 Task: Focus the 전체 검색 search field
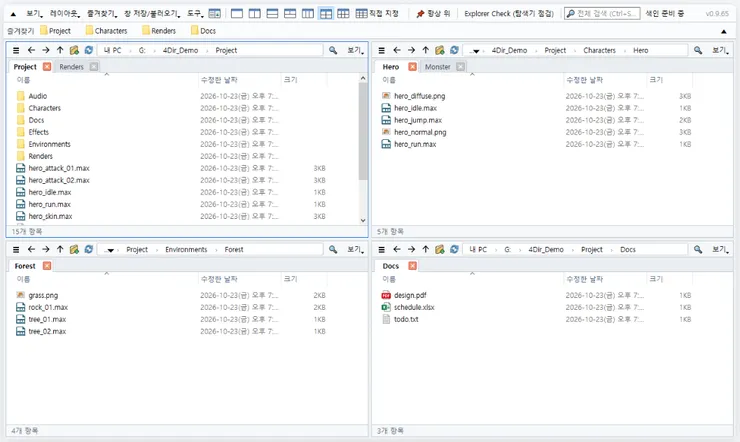pos(602,13)
